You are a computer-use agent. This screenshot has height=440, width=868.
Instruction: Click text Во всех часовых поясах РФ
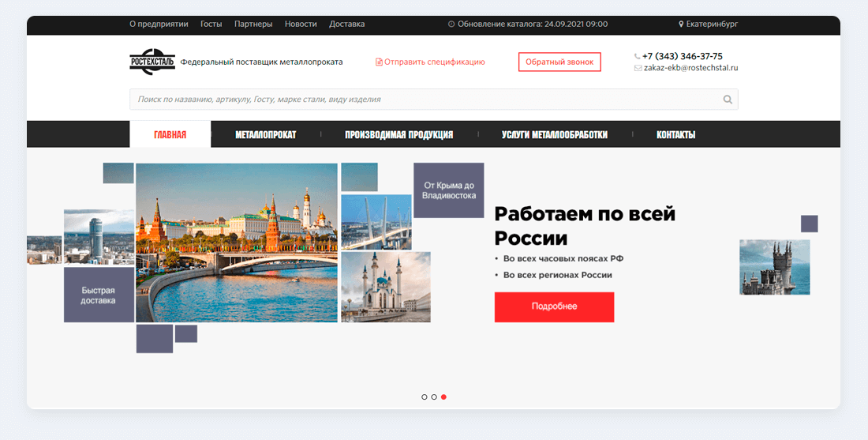563,258
